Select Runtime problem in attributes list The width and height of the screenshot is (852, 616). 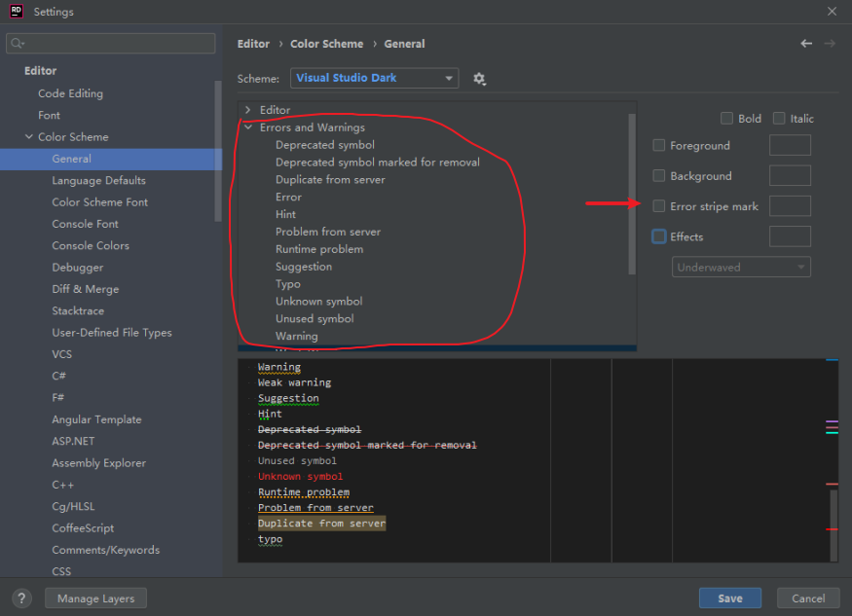click(319, 249)
